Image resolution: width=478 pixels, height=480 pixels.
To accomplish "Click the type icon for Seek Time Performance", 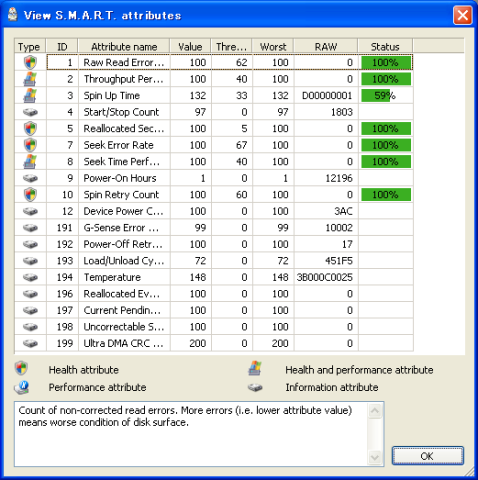I will 30,162.
